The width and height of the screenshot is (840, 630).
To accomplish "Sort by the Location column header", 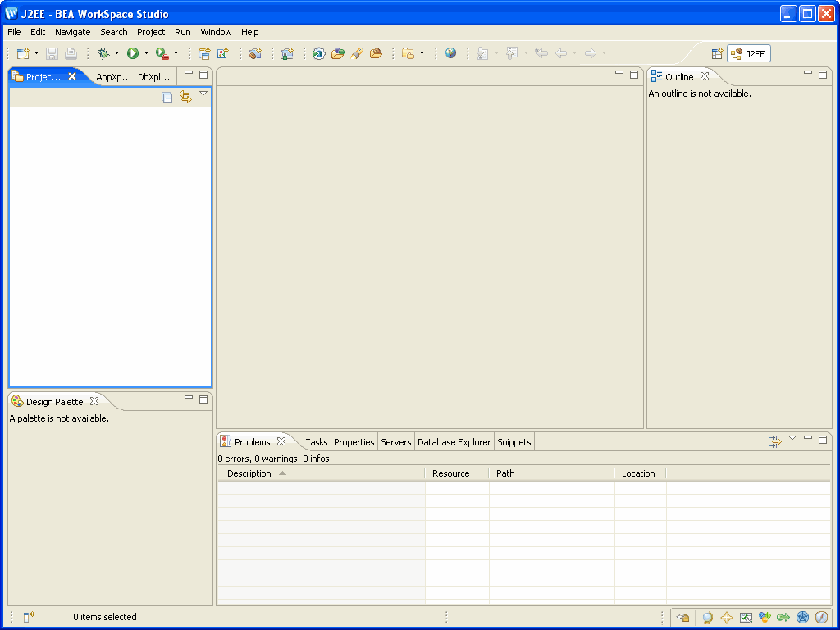I will click(640, 473).
